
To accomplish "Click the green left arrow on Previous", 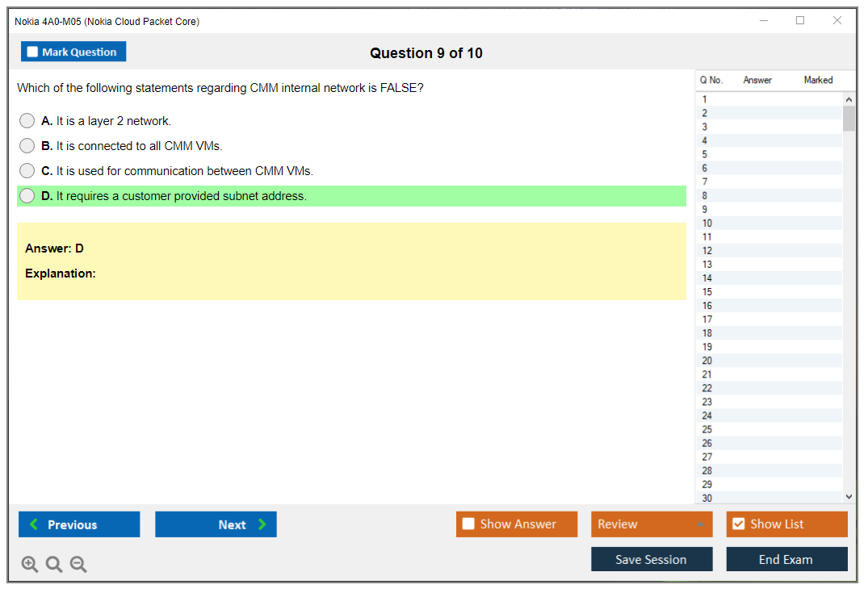I will point(34,524).
